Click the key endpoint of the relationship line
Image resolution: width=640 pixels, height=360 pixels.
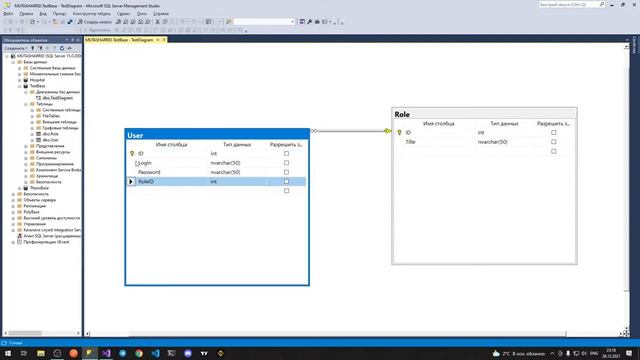point(387,131)
